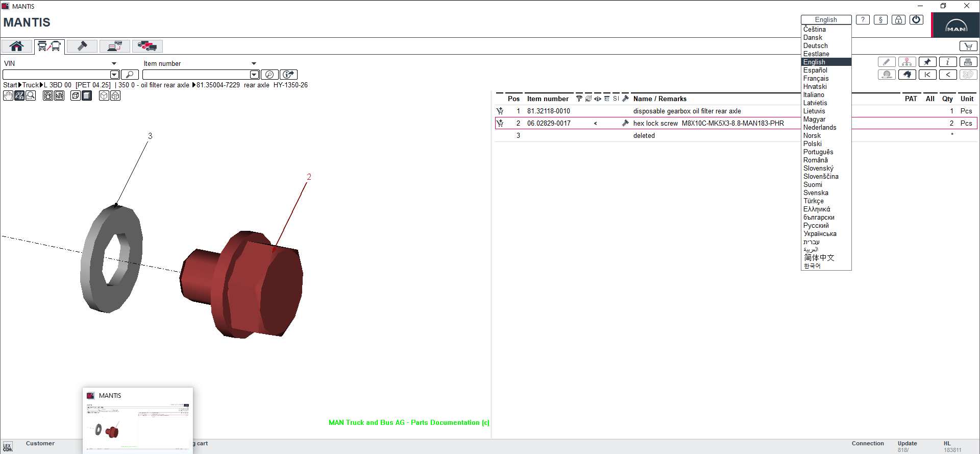
Task: Click the wheel axle button
Action: pos(887,75)
